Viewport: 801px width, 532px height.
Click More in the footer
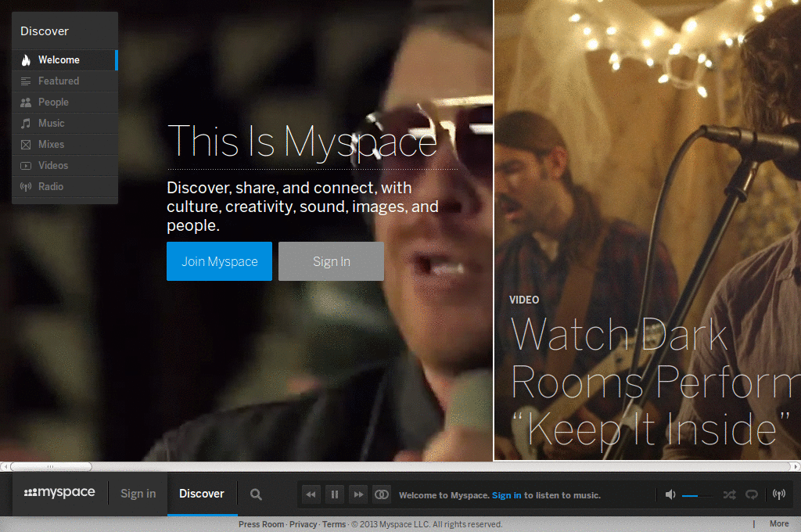pos(779,524)
